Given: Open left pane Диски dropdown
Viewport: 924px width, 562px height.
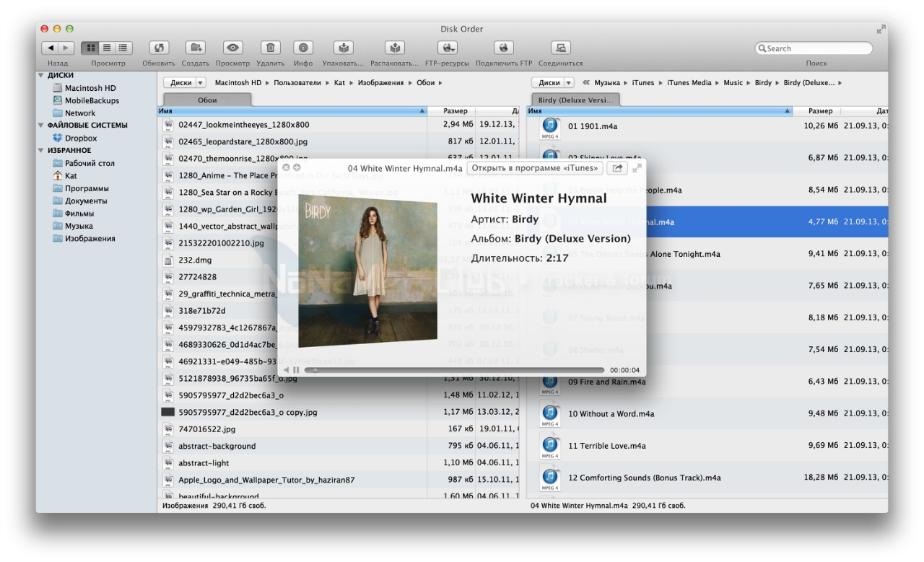Looking at the screenshot, I should (x=185, y=83).
